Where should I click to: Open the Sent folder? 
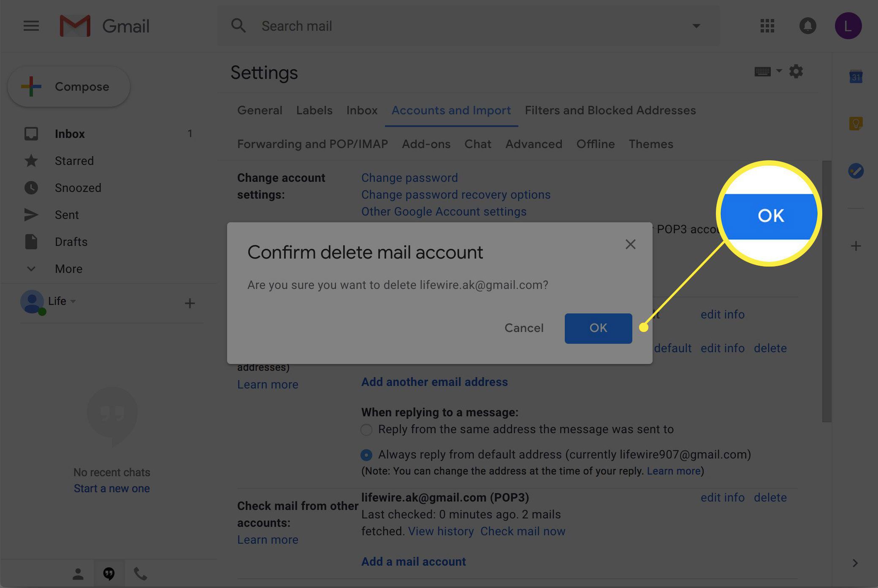pyautogui.click(x=67, y=215)
